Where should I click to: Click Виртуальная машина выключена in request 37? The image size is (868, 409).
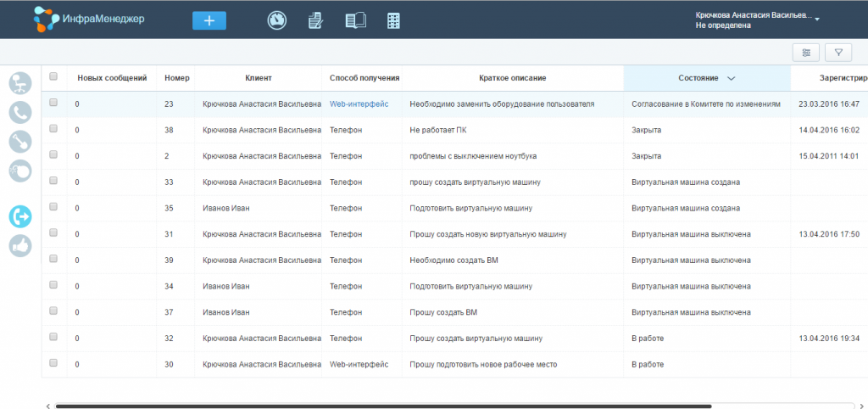click(x=691, y=312)
